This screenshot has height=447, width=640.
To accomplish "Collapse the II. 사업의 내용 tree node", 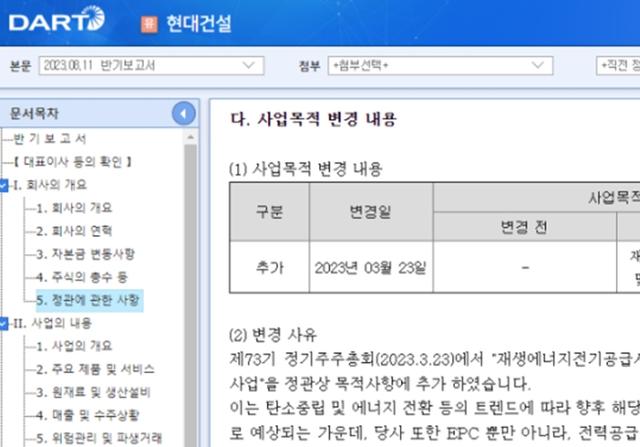I will 3,323.
